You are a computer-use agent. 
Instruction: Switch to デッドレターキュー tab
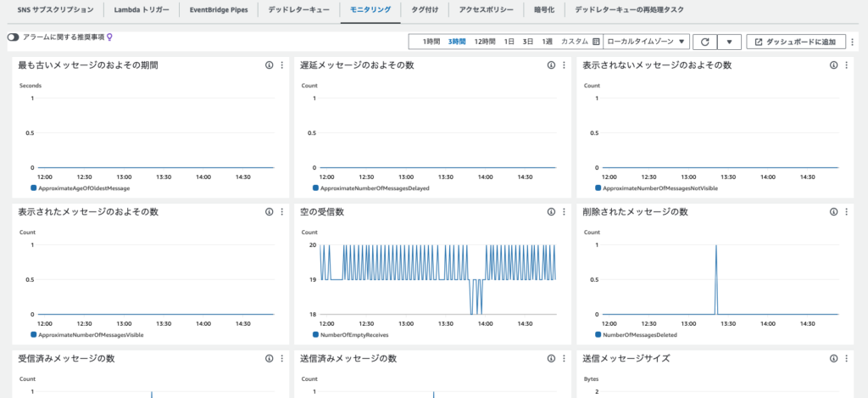(x=299, y=10)
